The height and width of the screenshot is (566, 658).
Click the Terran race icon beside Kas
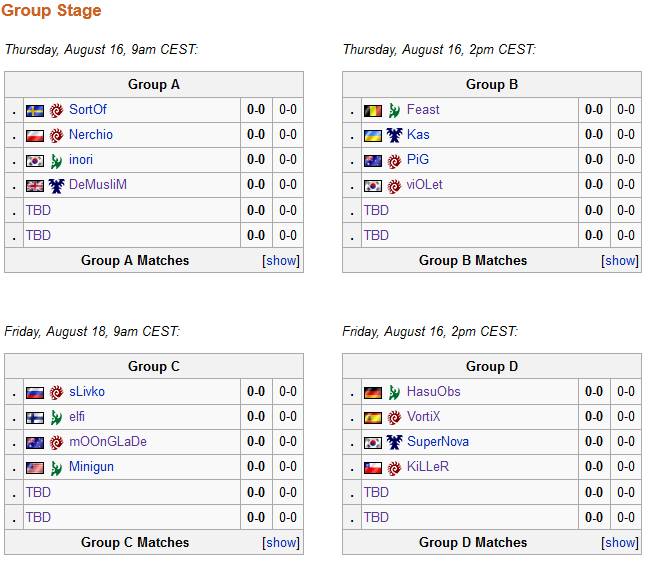394,135
